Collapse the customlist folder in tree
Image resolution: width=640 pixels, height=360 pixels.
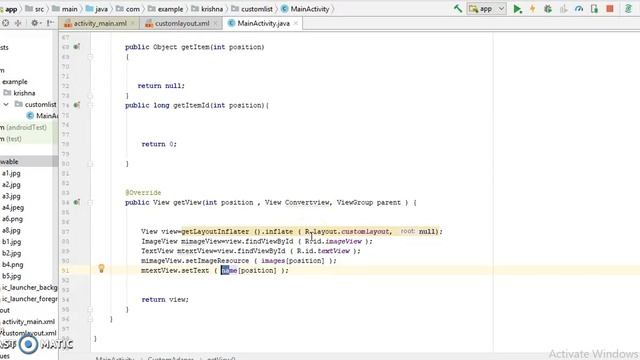click(x=6, y=104)
